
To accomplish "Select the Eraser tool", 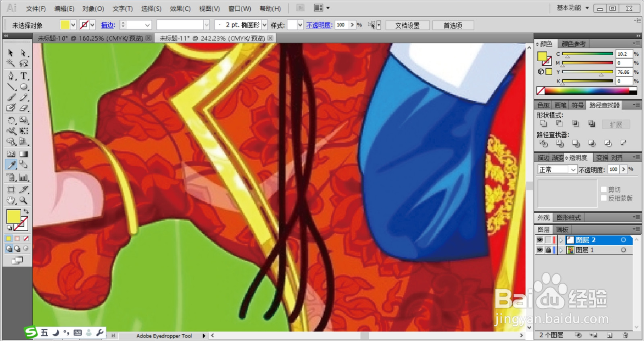I will click(24, 108).
